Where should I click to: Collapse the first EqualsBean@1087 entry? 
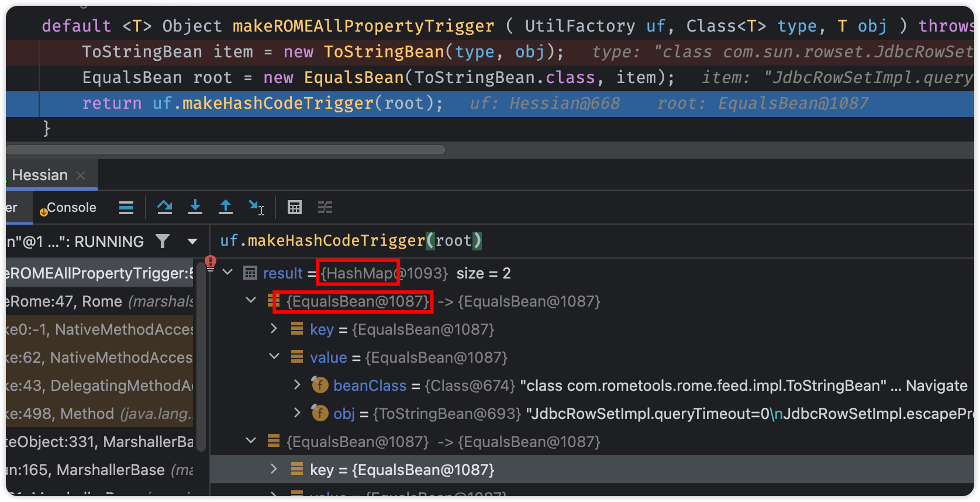(251, 301)
